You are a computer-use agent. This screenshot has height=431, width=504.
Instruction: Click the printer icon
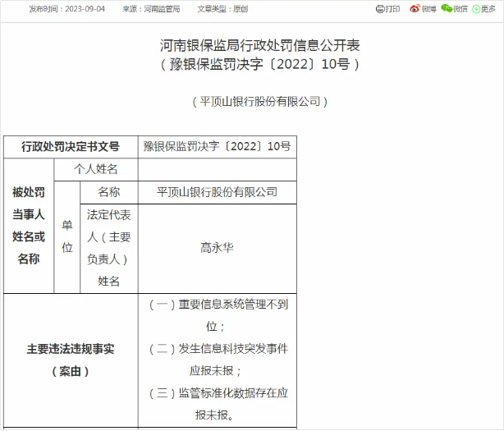click(x=380, y=9)
